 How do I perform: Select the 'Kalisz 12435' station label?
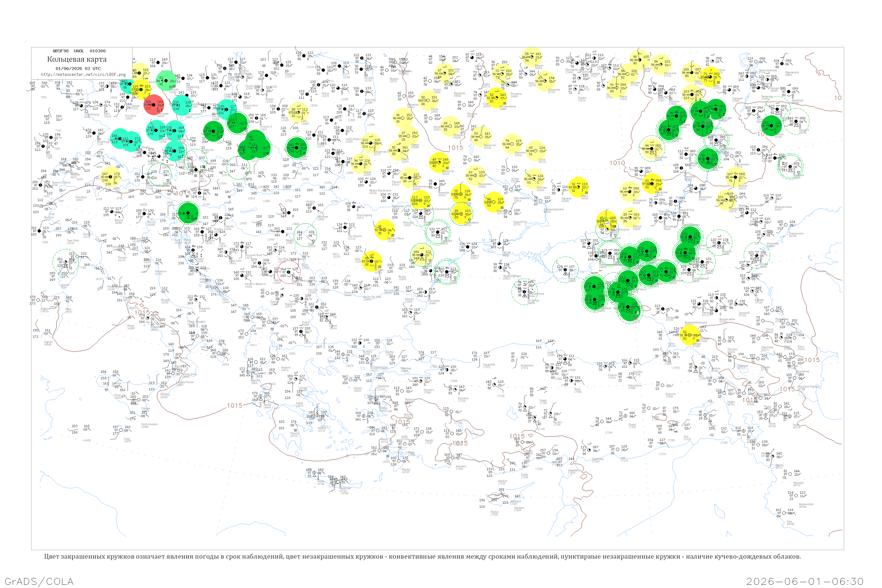tap(285, 119)
